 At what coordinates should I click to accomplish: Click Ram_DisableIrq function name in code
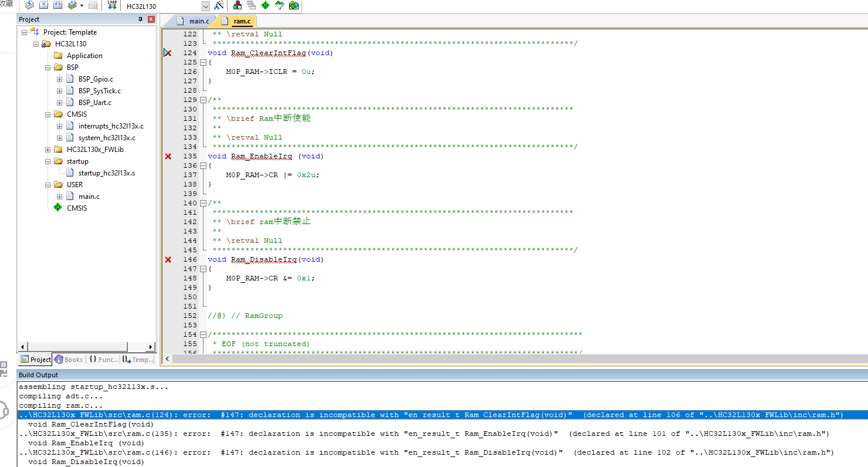tap(264, 259)
